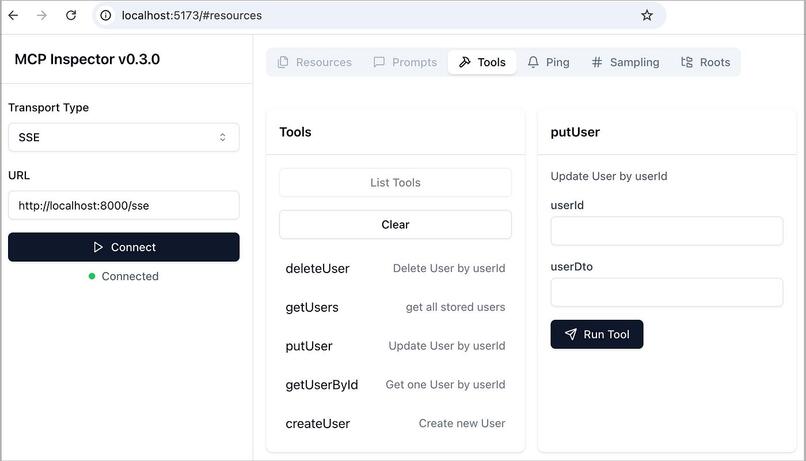Open the Roots tab
This screenshot has height=461, width=806.
[x=705, y=62]
